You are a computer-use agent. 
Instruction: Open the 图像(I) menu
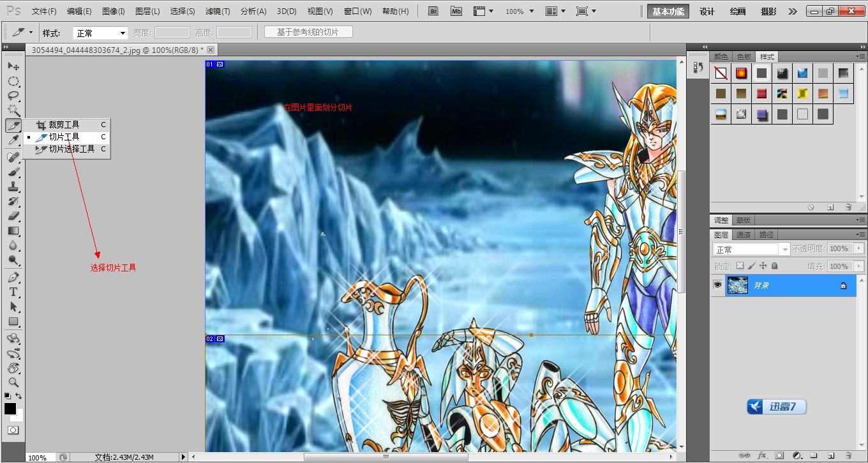114,11
